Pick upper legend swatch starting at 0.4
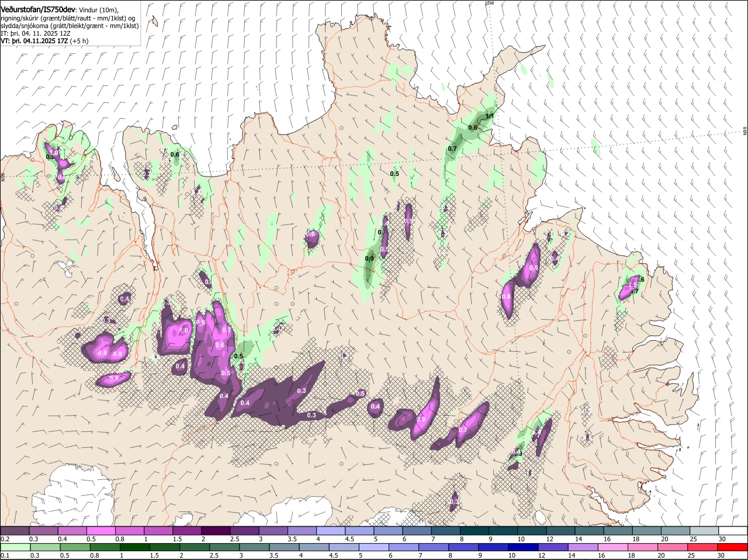Image resolution: width=748 pixels, height=560 pixels. point(72,531)
